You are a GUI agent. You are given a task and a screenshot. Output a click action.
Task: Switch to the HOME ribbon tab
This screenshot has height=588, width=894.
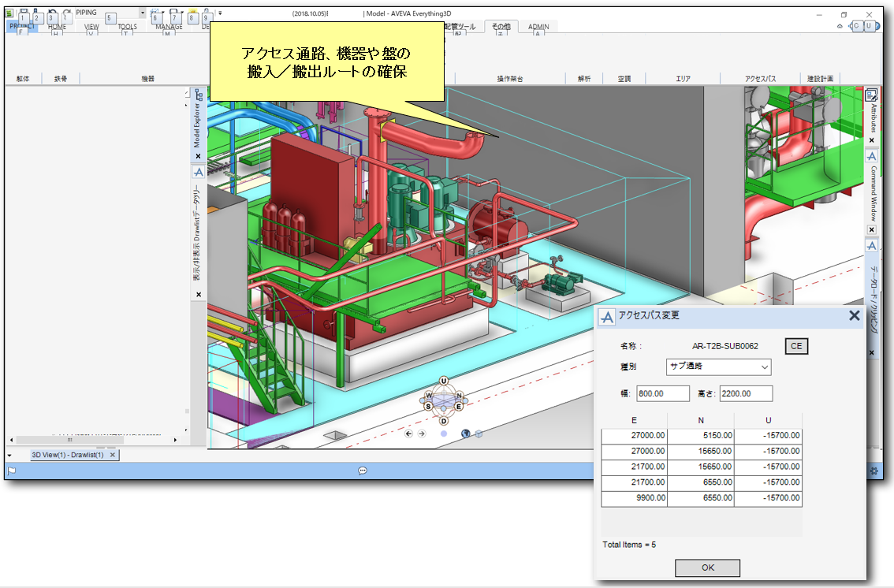[x=55, y=26]
